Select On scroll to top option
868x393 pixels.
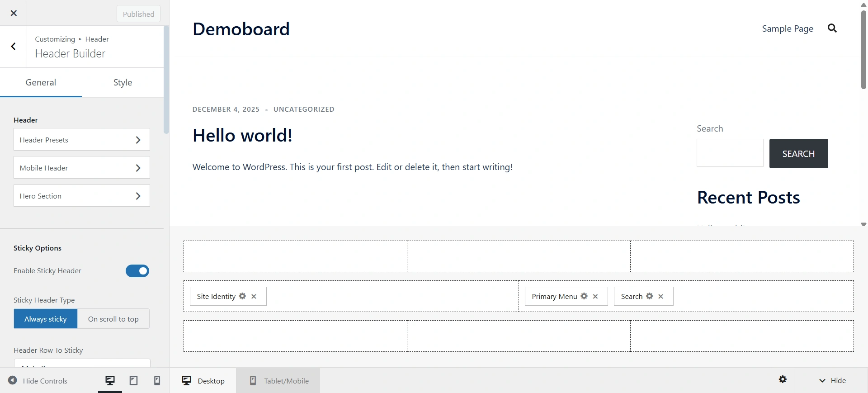[113, 319]
